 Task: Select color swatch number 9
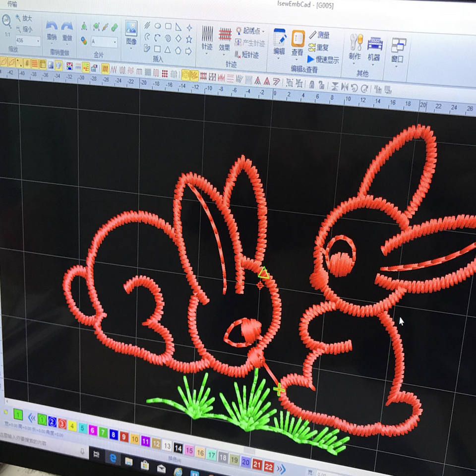124,436
